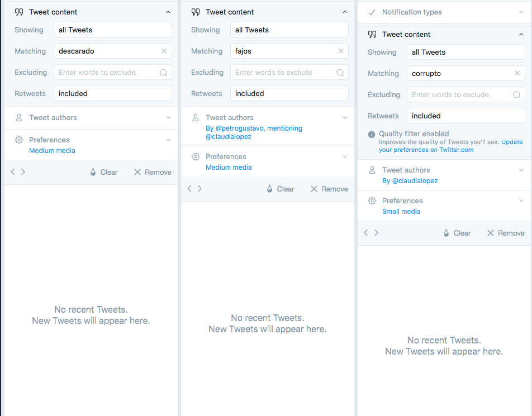This screenshot has height=416, width=532.
Task: Expand Preferences in corrupto column
Action: tap(521, 200)
